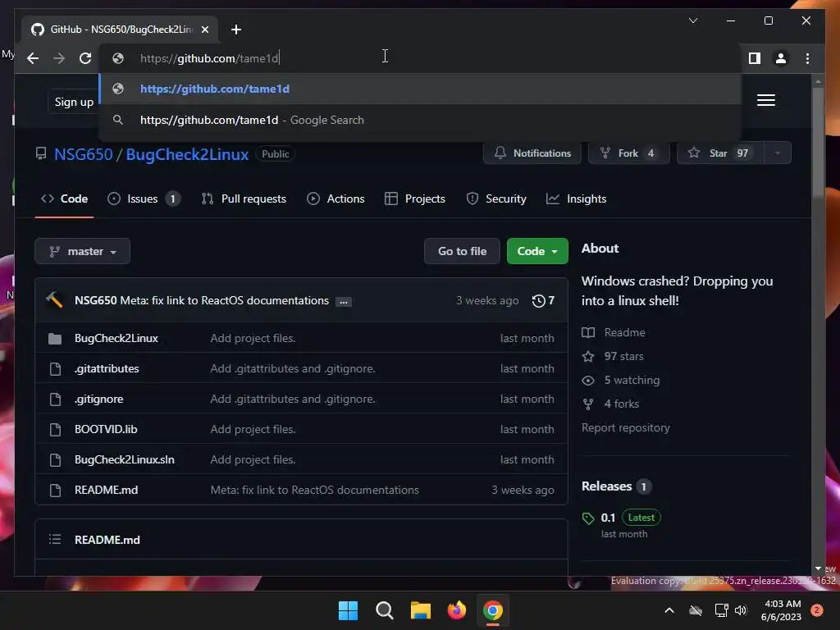Open a new tab with the plus button
Image resolution: width=840 pixels, height=630 pixels.
coord(236,30)
